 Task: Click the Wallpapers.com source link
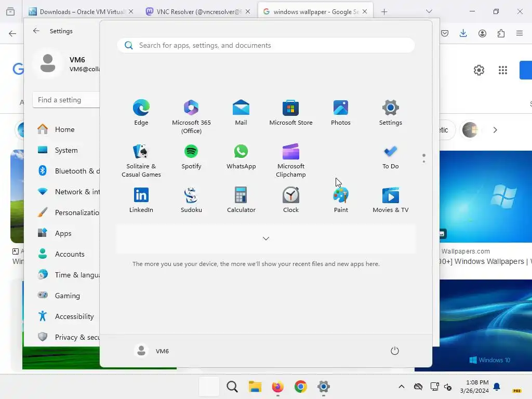click(465, 251)
